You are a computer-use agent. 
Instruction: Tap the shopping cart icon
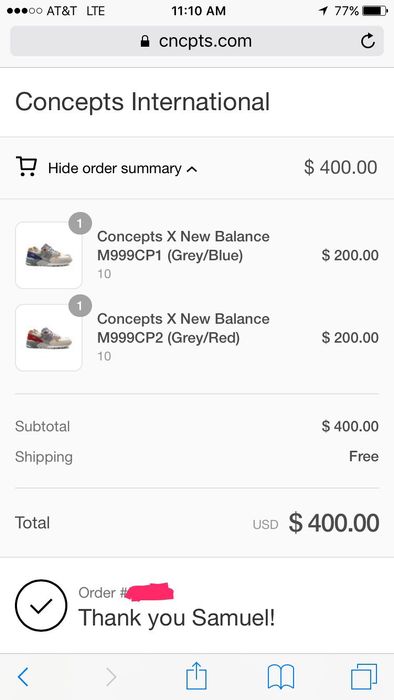click(26, 166)
